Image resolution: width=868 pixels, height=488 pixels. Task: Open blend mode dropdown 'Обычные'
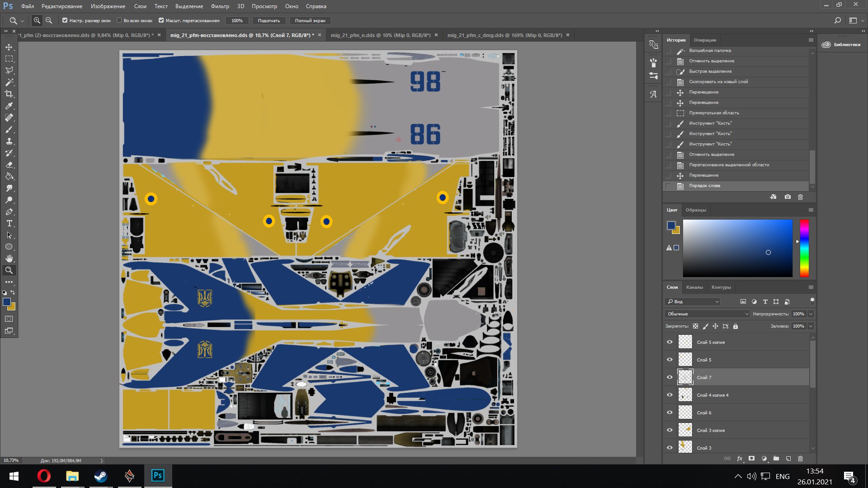(708, 314)
